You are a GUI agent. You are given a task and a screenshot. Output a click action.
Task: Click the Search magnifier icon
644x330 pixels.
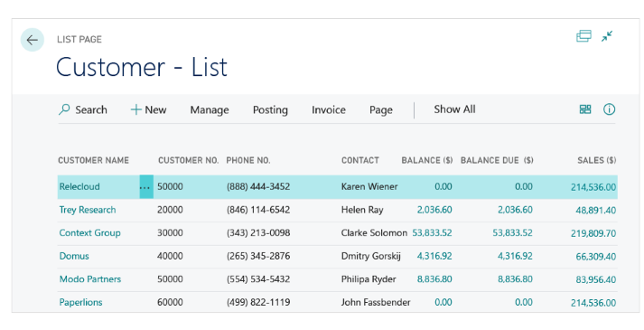click(x=64, y=109)
